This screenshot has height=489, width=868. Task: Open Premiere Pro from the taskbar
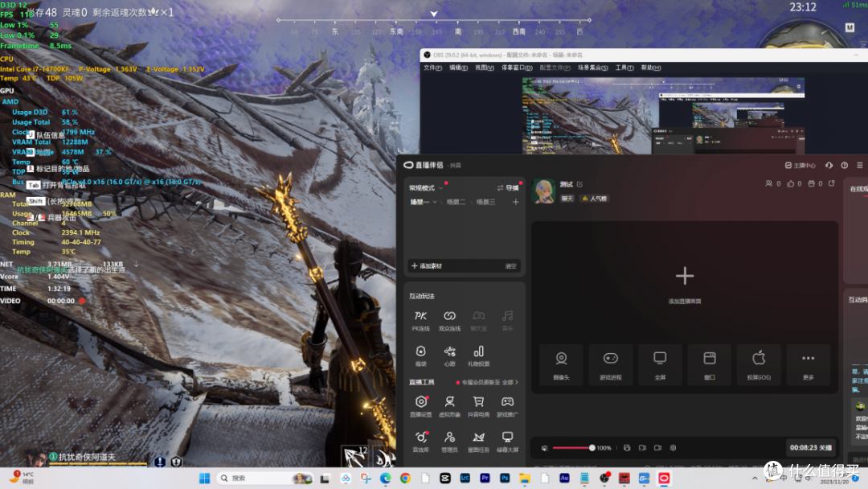tap(485, 478)
